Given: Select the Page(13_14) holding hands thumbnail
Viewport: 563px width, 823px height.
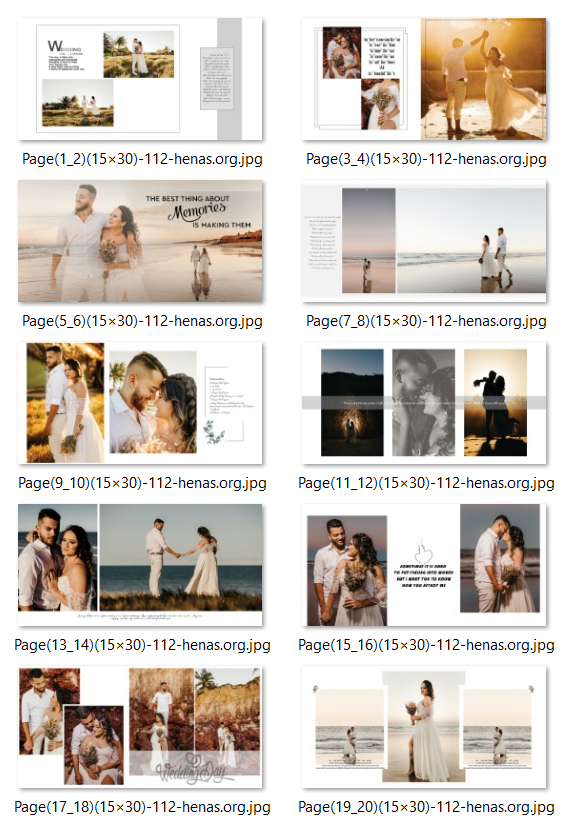Looking at the screenshot, I should 140,565.
